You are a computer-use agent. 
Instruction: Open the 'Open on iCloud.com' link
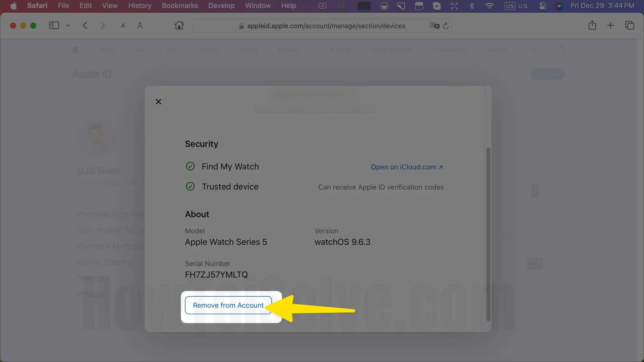(407, 167)
